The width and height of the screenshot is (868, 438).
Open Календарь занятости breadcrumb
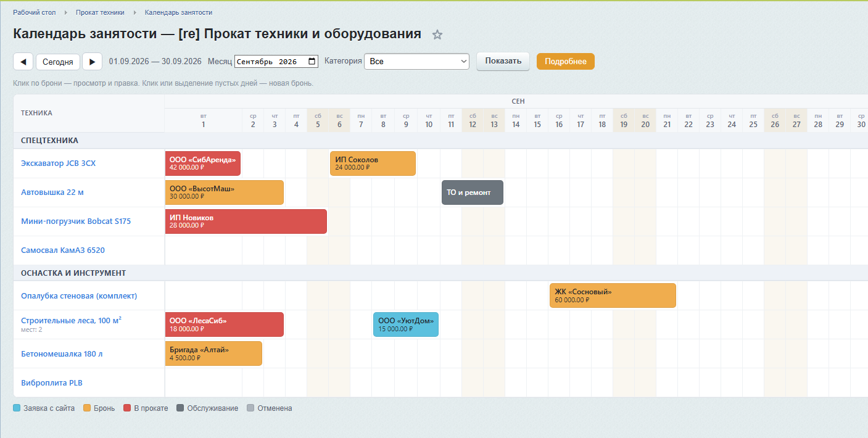[178, 12]
